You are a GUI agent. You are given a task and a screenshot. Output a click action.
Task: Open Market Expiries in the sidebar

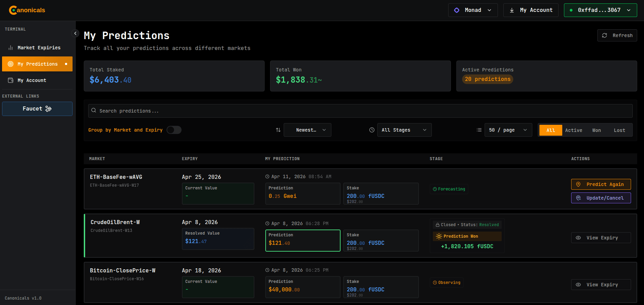[39, 48]
